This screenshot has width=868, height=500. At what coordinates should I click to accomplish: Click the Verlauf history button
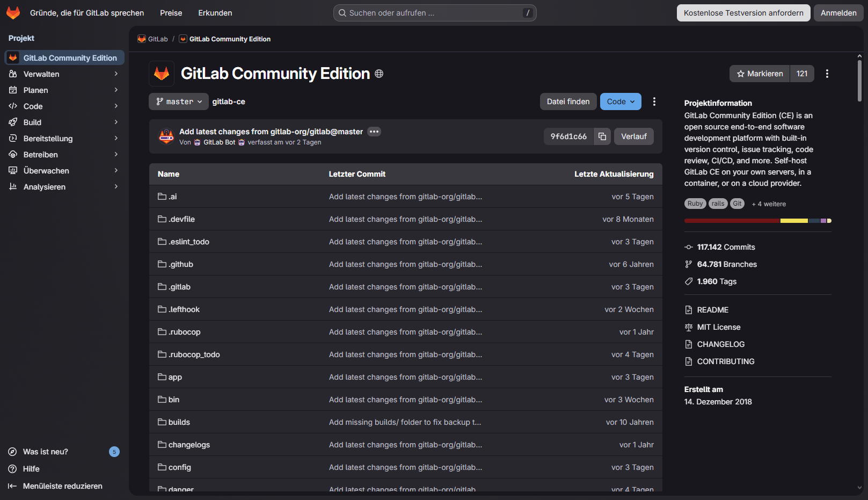pyautogui.click(x=634, y=136)
